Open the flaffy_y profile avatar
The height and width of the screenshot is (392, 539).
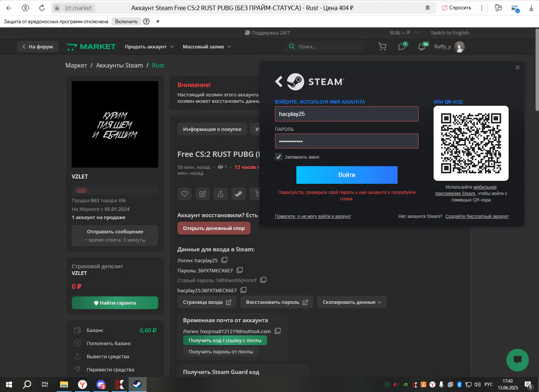tap(459, 47)
